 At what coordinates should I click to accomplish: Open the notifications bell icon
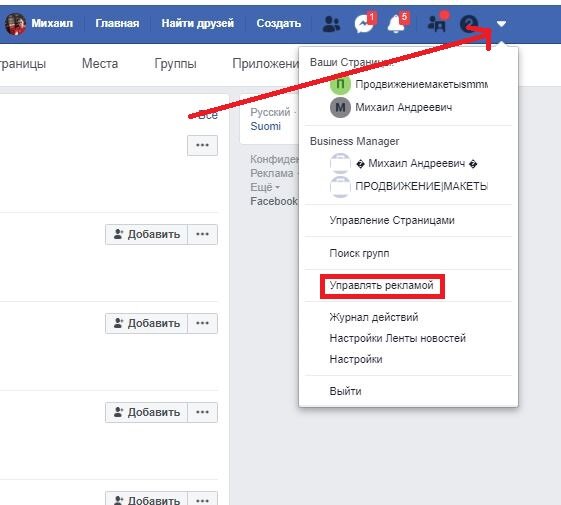point(397,24)
